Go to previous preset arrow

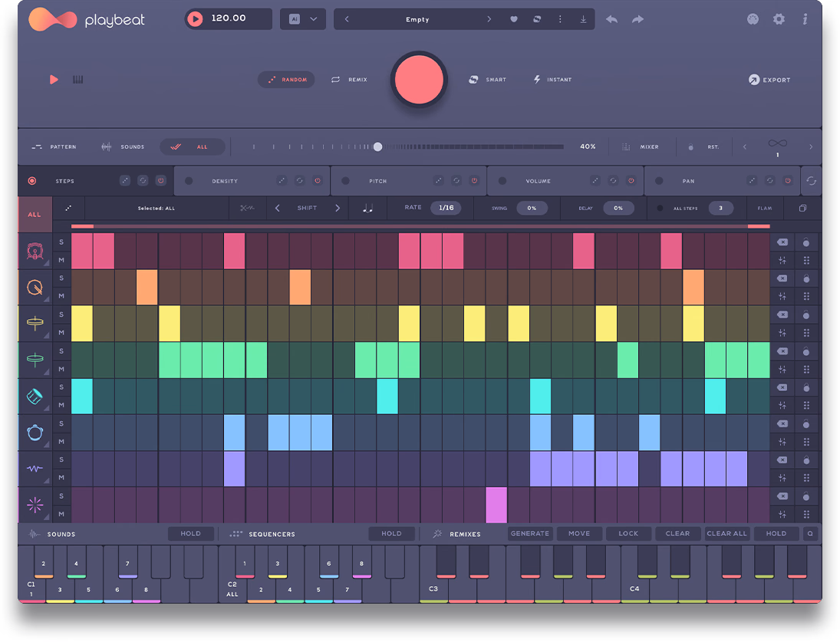click(x=347, y=19)
